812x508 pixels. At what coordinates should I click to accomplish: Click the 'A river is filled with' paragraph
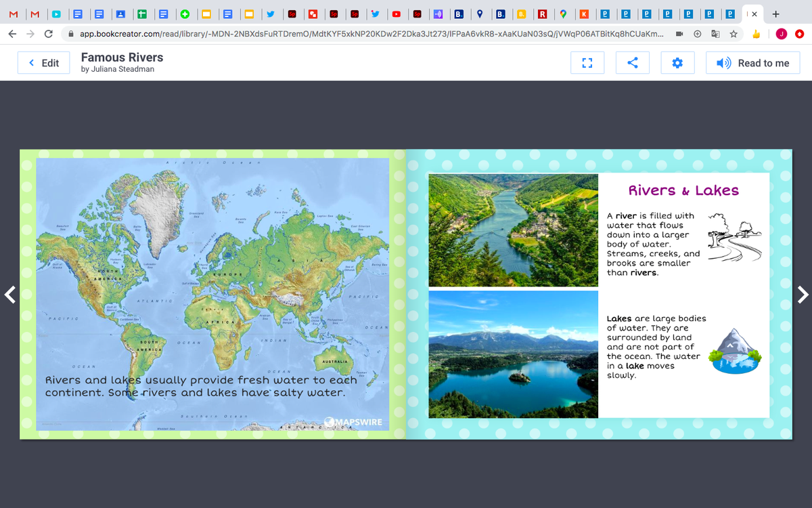(x=654, y=245)
